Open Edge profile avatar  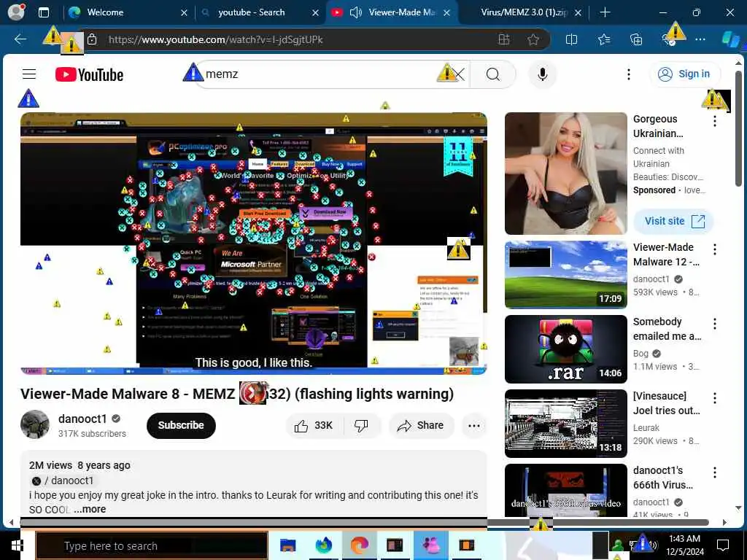tap(16, 12)
